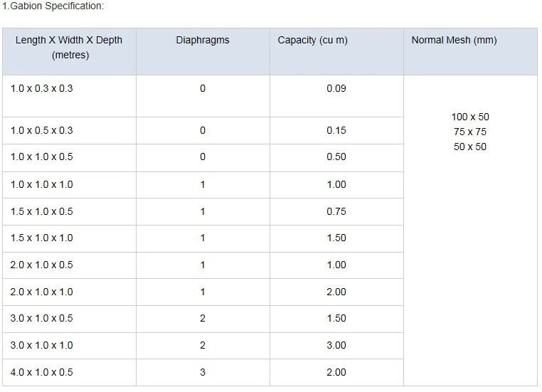Select the 1.0 x 1.0 x 0.5 row label
Viewport: 542px width, 392px height.
(42, 157)
